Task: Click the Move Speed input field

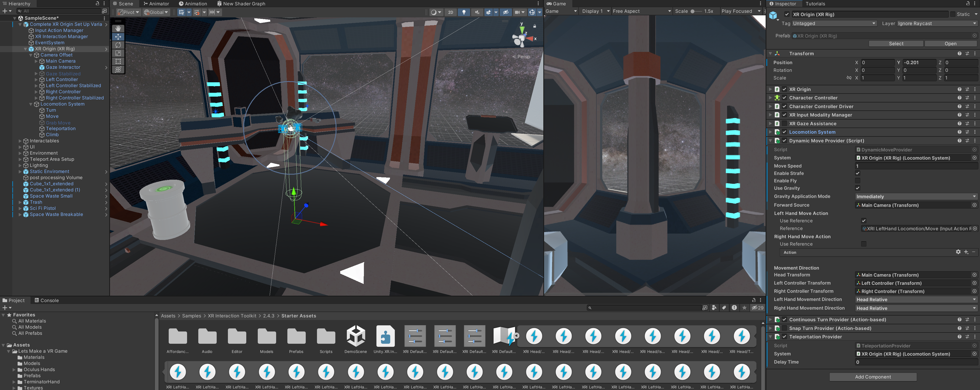Action: click(x=915, y=166)
